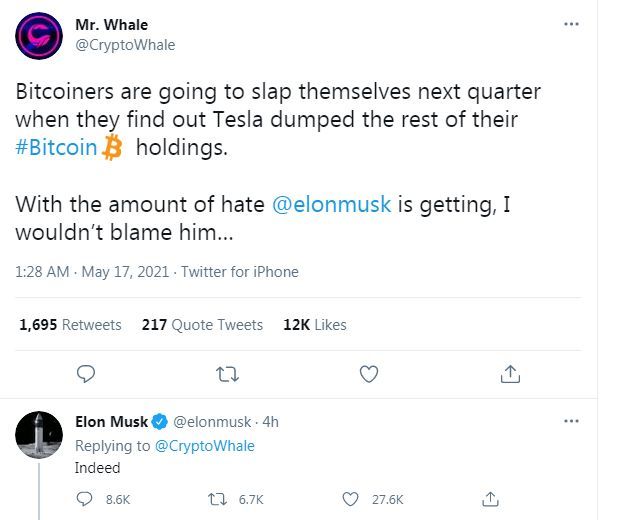View the 217 Quote Tweets
The image size is (619, 520).
202,325
